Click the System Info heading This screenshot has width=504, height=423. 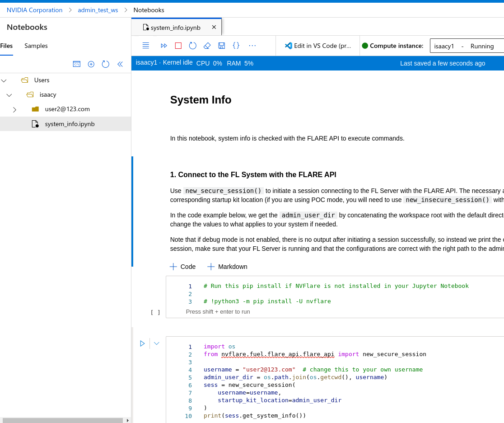pyautogui.click(x=201, y=100)
